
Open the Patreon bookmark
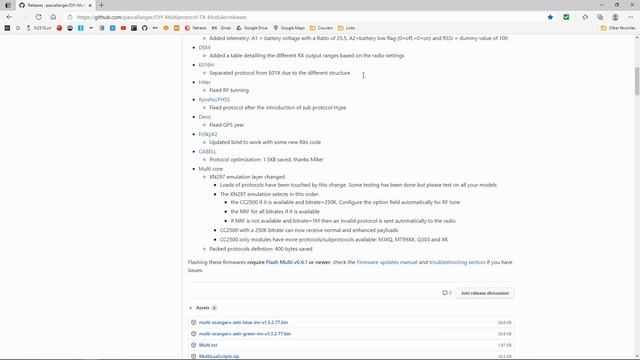click(196, 28)
